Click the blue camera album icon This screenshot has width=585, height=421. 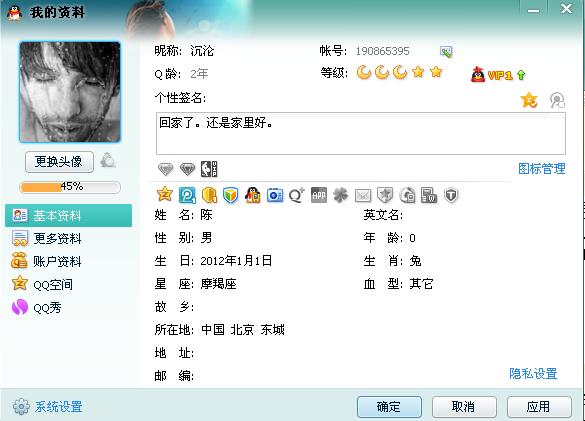click(x=275, y=195)
